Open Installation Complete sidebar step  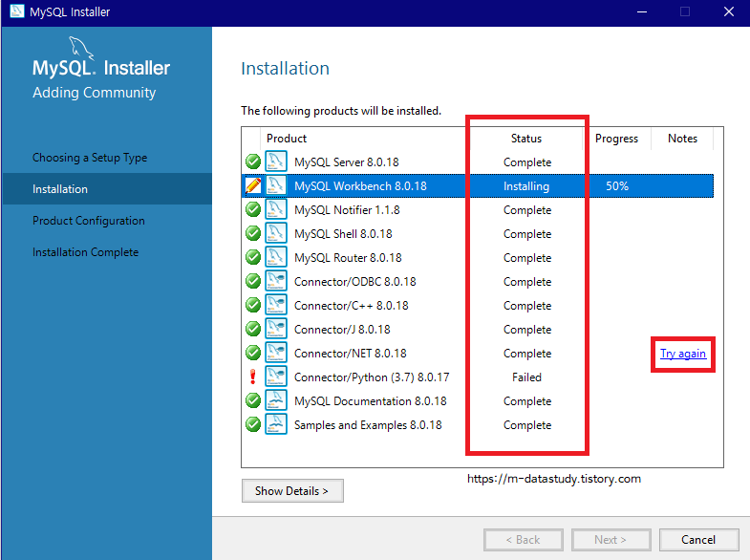click(x=86, y=252)
